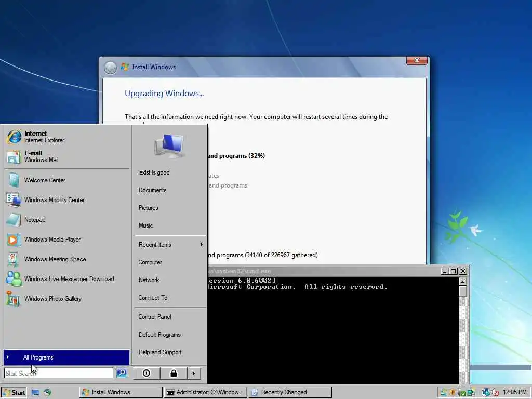Click the back arrow in Install Windows
The image size is (532, 399).
110,68
